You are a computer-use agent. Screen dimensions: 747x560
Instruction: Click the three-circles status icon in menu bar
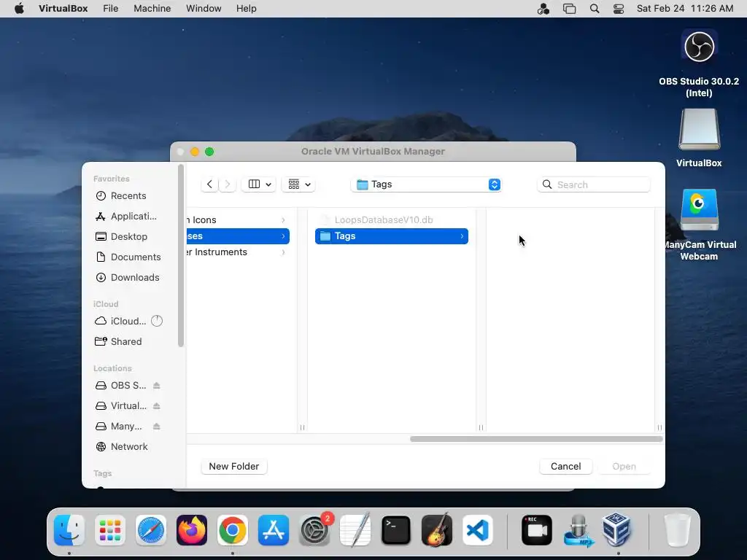pos(543,9)
